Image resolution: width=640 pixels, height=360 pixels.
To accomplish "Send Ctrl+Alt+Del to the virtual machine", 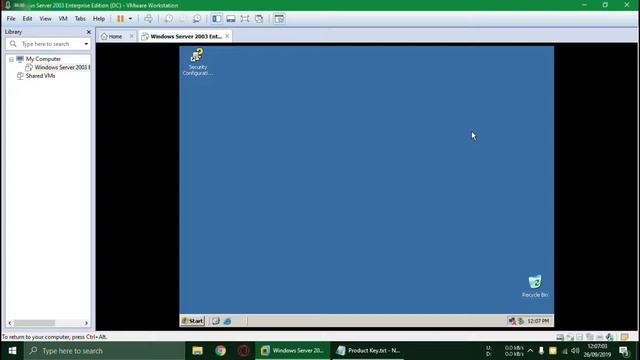I will 148,19.
